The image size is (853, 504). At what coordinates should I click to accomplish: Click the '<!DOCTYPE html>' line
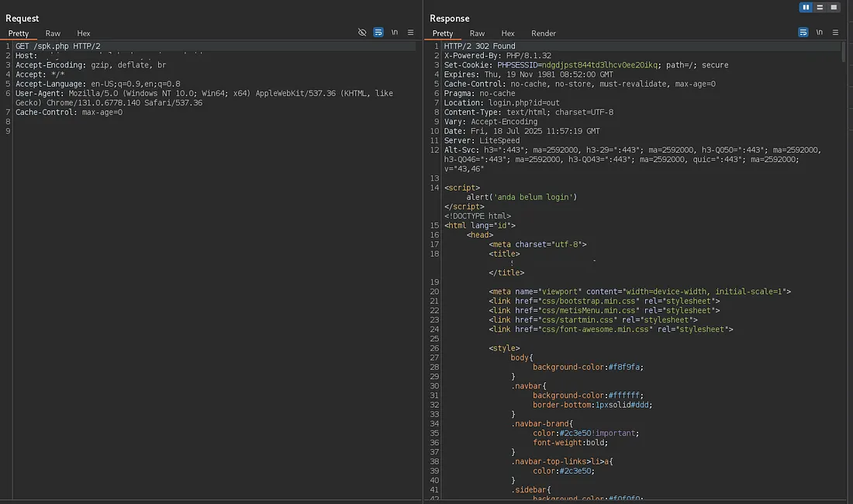(x=478, y=216)
